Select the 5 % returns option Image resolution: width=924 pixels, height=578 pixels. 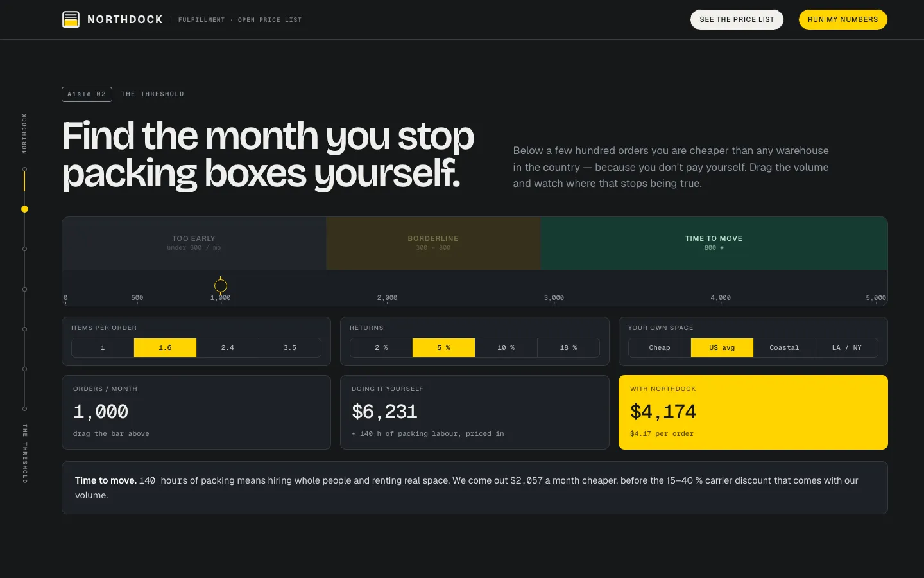coord(443,347)
